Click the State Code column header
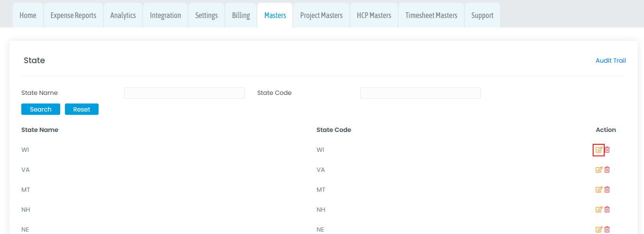 pyautogui.click(x=334, y=130)
